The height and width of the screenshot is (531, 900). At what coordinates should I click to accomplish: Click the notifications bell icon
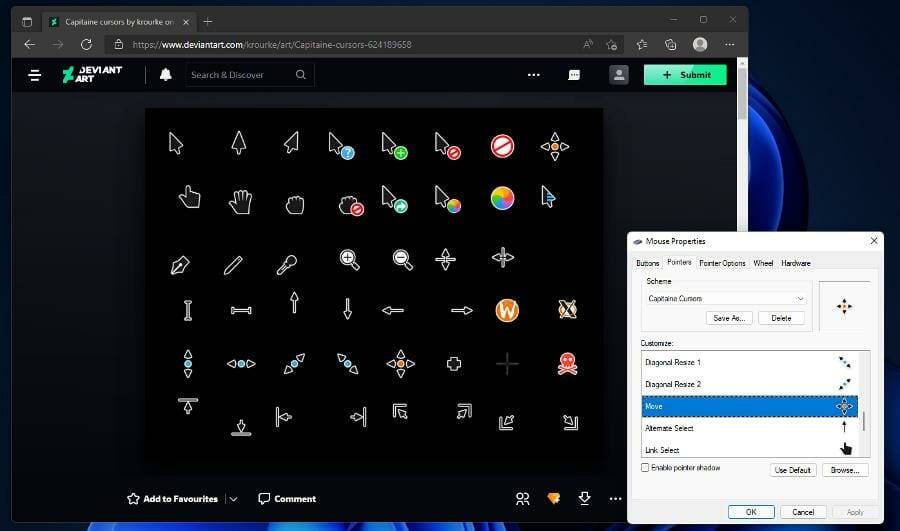coord(166,75)
